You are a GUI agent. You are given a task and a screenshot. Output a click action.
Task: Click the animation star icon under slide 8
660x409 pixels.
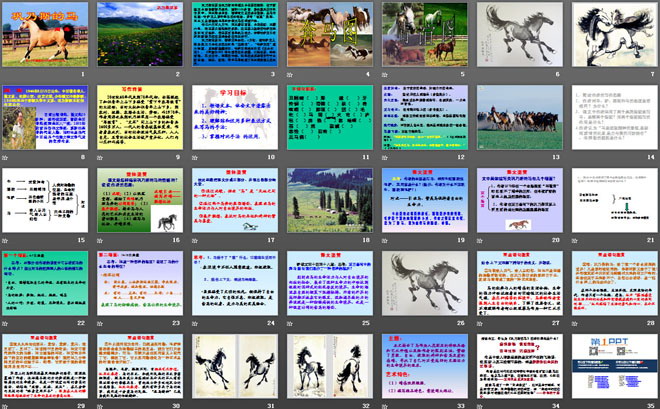pos(6,158)
